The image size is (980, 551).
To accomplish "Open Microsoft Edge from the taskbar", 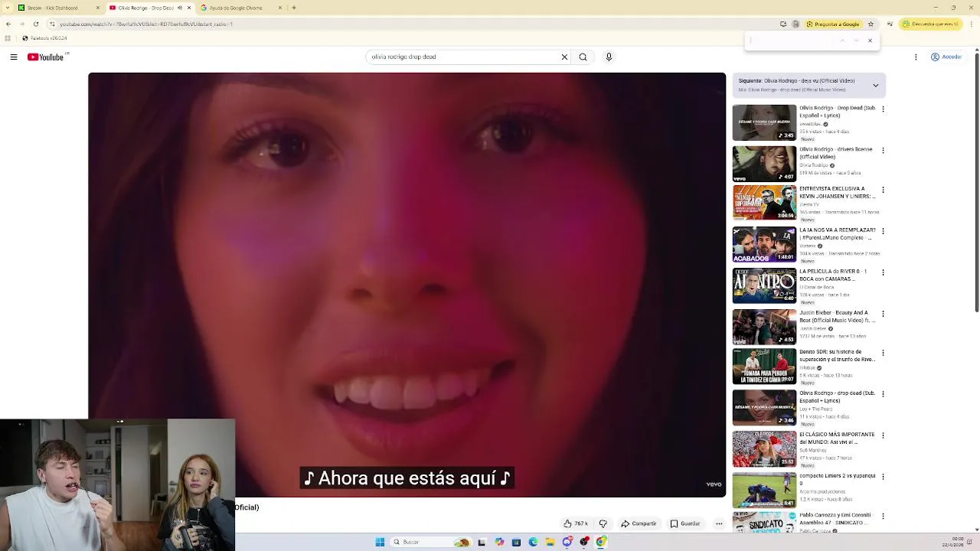I will [x=533, y=542].
